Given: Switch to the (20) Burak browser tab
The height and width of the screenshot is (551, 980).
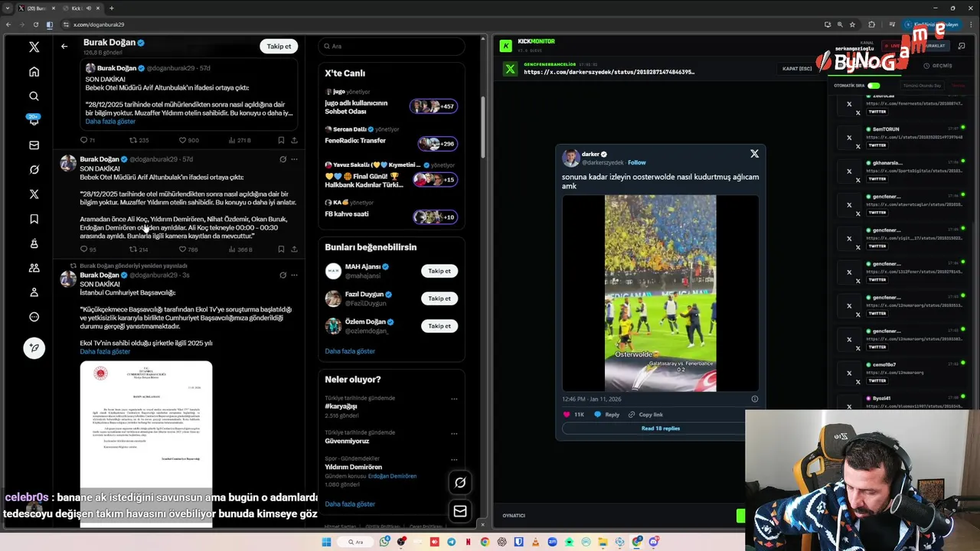Looking at the screenshot, I should (x=37, y=8).
